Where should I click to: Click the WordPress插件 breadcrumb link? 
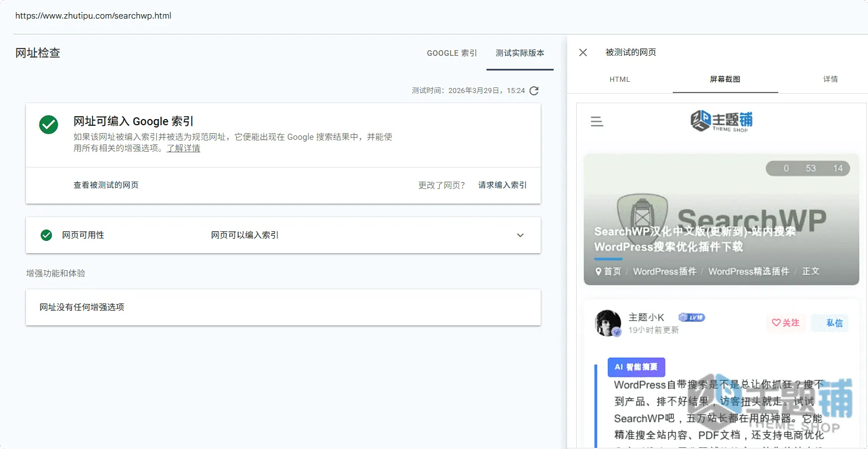click(665, 271)
